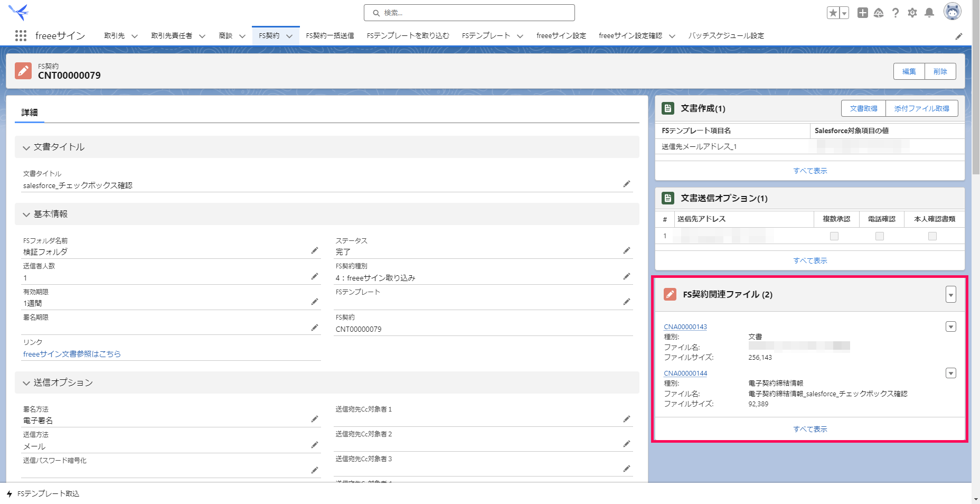The height and width of the screenshot is (504, 980).
Task: Open the Salesforce guidance cloud icon
Action: (x=879, y=13)
